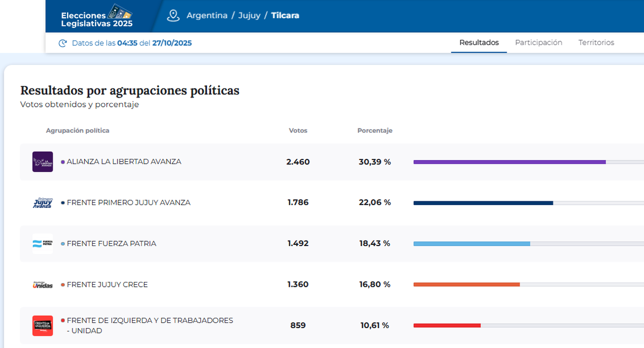Click the purple La Libertad Avanza percentage bar
The height and width of the screenshot is (348, 644).
(509, 162)
